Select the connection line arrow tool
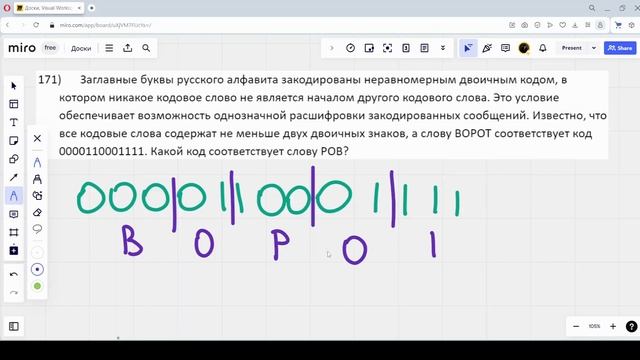The height and width of the screenshot is (360, 640). tap(14, 177)
